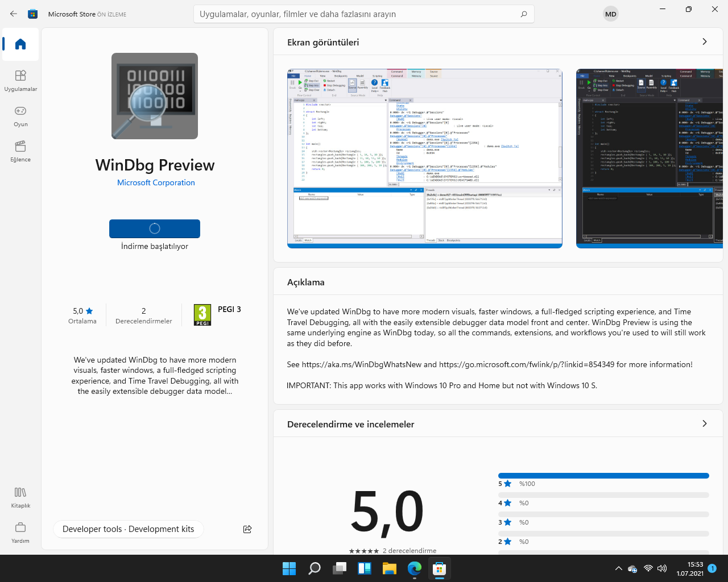728x582 pixels.
Task: Click the taskbar clock 15:53
Action: [x=690, y=568]
